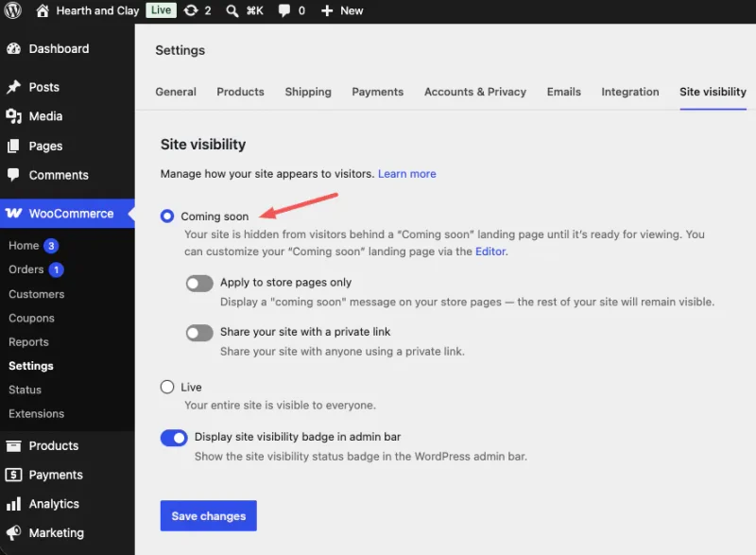Click the search magnifier icon
Image resolution: width=756 pixels, height=555 pixels.
[x=232, y=11]
